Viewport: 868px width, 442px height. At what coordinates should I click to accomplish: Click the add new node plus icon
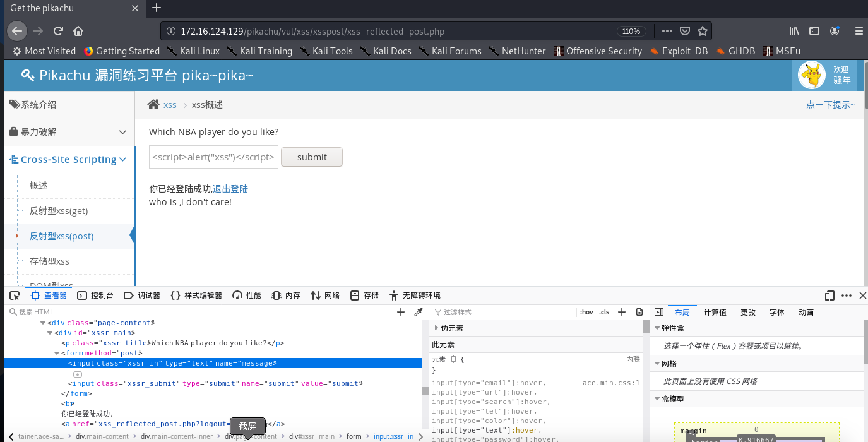tap(401, 312)
